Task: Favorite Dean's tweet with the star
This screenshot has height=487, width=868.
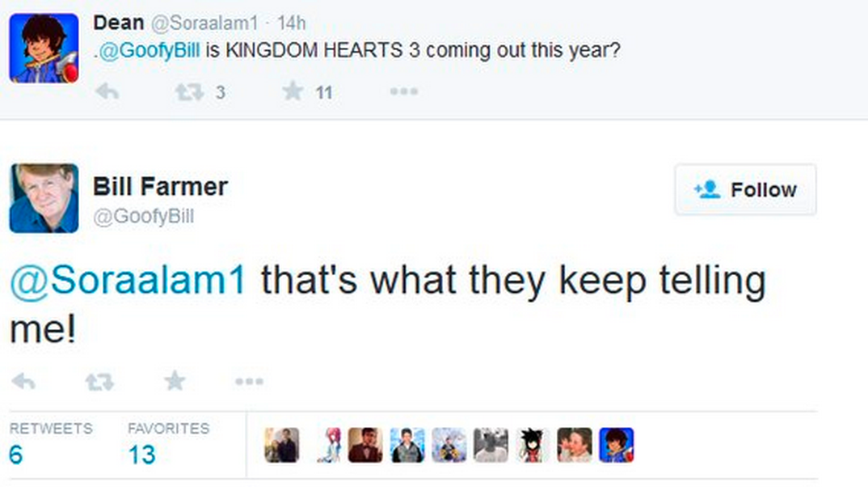Action: [x=293, y=92]
